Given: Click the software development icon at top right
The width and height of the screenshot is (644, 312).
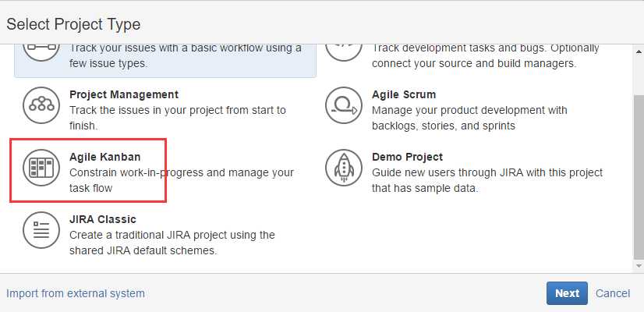Looking at the screenshot, I should pos(344,52).
